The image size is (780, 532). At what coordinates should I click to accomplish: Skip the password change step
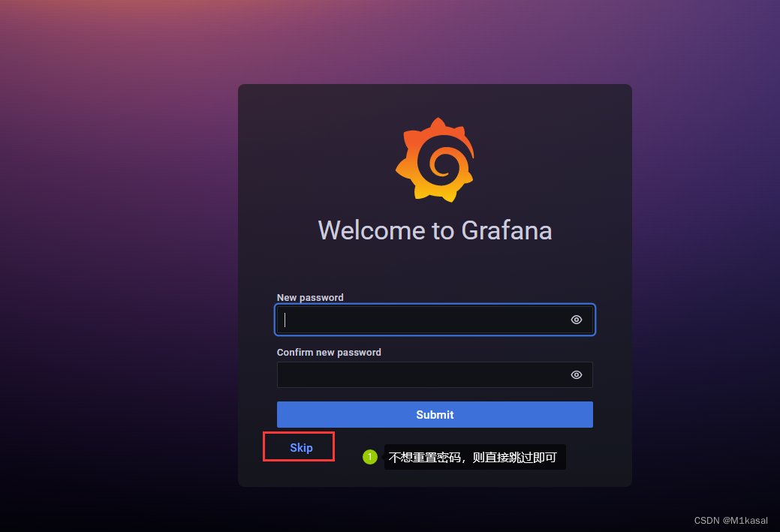click(302, 447)
